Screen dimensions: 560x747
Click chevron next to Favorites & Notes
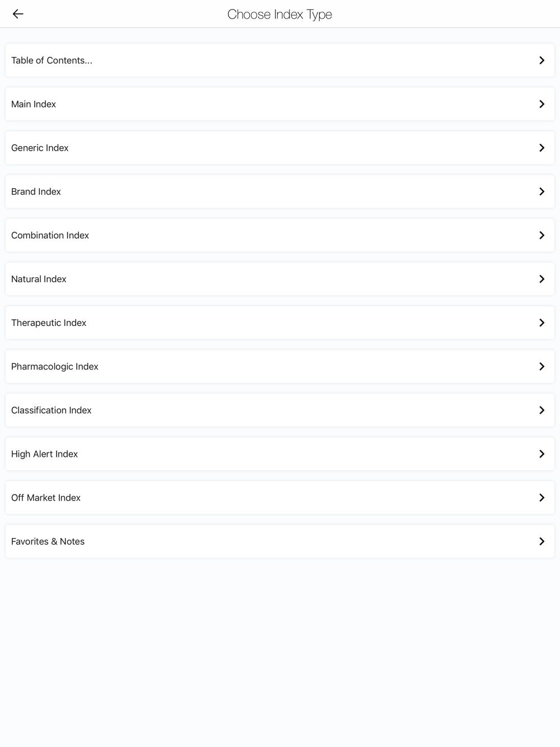point(542,541)
